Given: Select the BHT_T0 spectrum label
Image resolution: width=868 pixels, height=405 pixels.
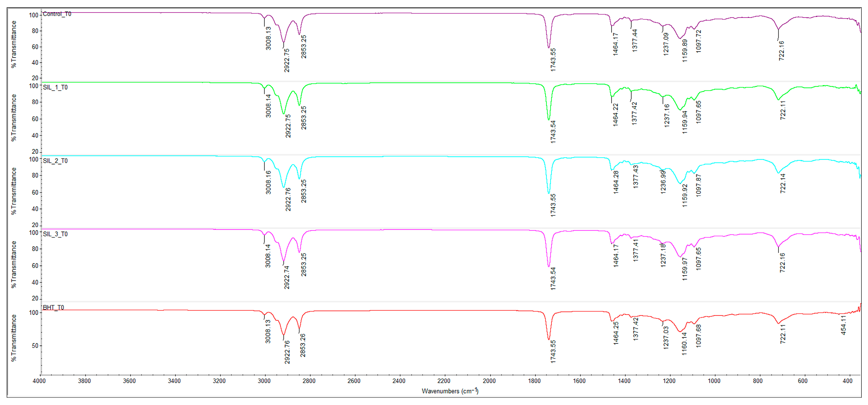Looking at the screenshot, I should pos(53,307).
